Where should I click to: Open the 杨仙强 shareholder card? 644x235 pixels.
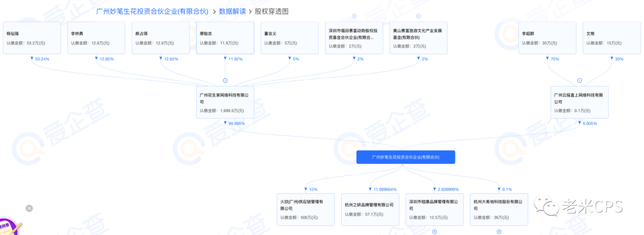click(x=32, y=38)
